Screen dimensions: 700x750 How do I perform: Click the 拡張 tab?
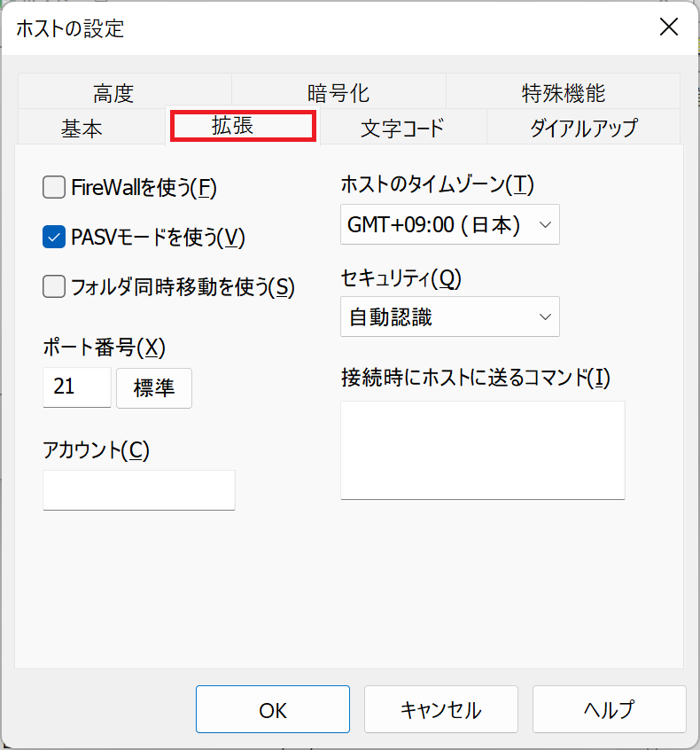click(x=243, y=126)
